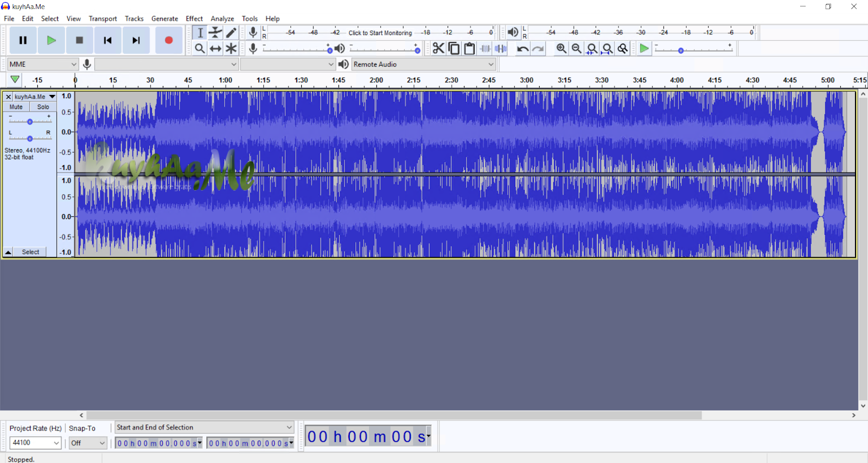Click the Copy icon
The width and height of the screenshot is (868, 463).
454,48
